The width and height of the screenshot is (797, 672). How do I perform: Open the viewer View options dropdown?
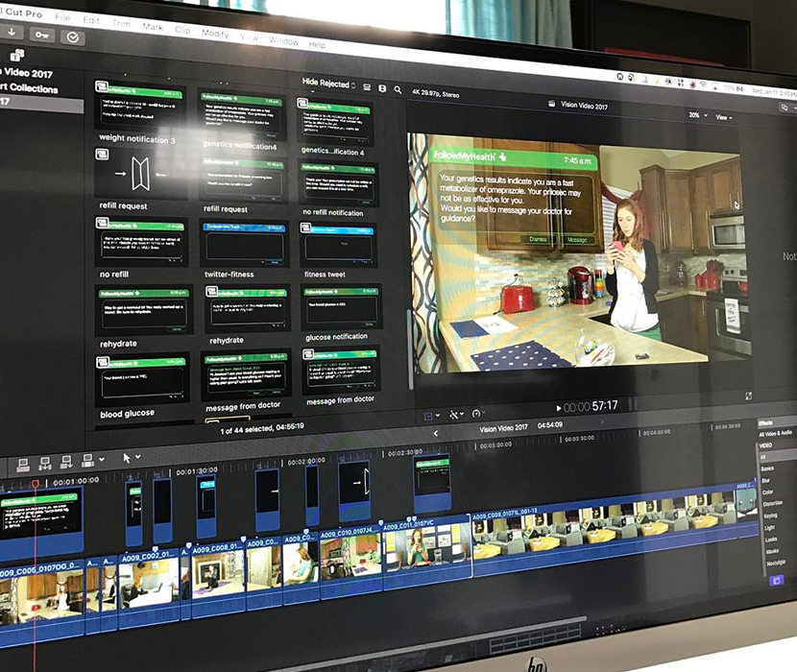723,117
